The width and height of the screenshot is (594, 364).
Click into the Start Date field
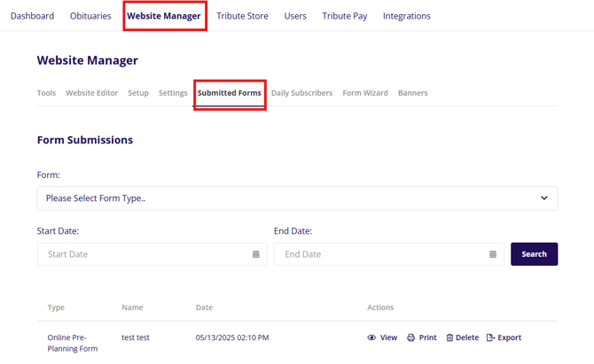coord(142,254)
